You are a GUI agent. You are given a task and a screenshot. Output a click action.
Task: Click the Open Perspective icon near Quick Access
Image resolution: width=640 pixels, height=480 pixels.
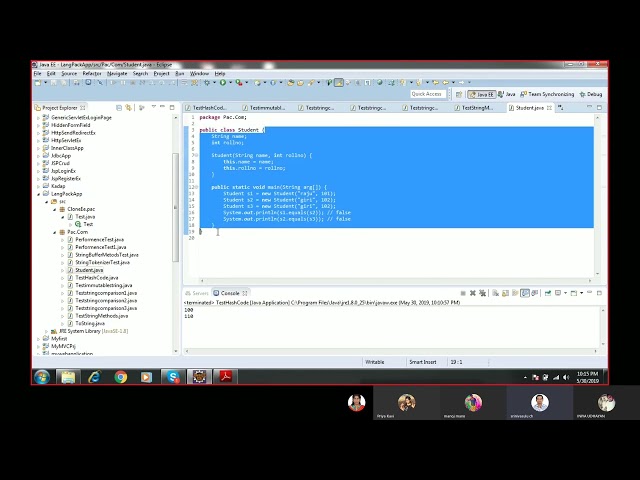click(459, 94)
